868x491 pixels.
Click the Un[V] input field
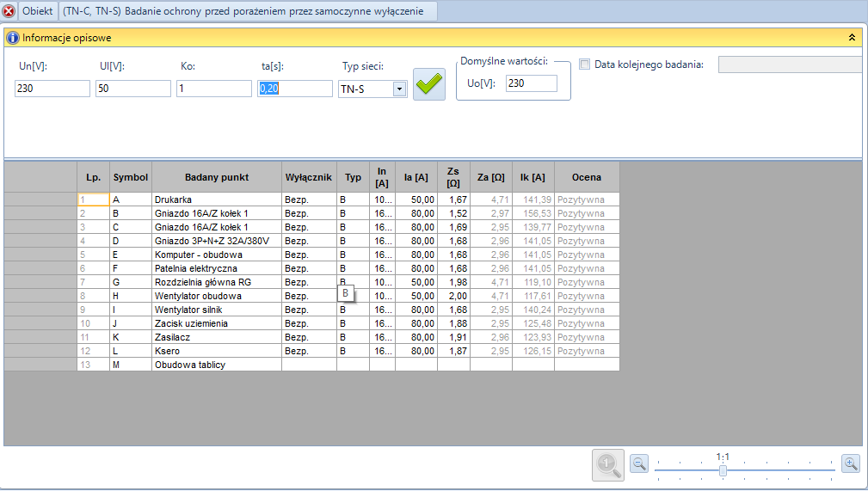pos(52,89)
